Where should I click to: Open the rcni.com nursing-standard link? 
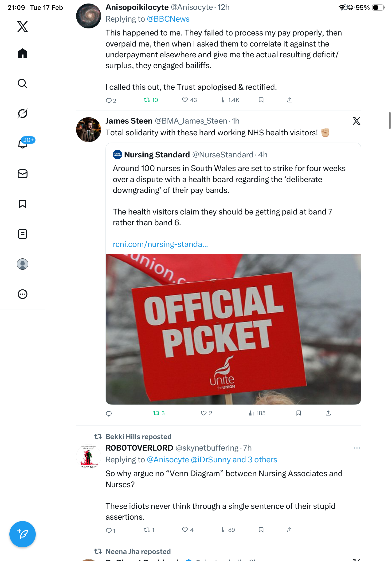(x=160, y=244)
